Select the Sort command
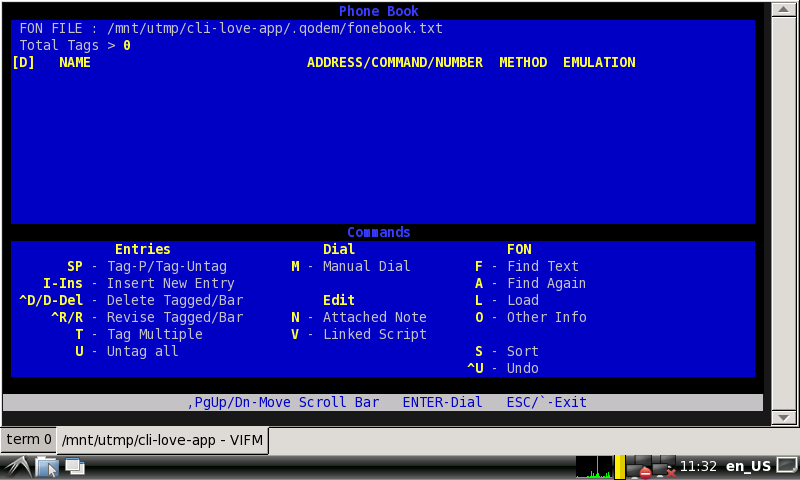Image resolution: width=800 pixels, height=480 pixels. point(507,351)
